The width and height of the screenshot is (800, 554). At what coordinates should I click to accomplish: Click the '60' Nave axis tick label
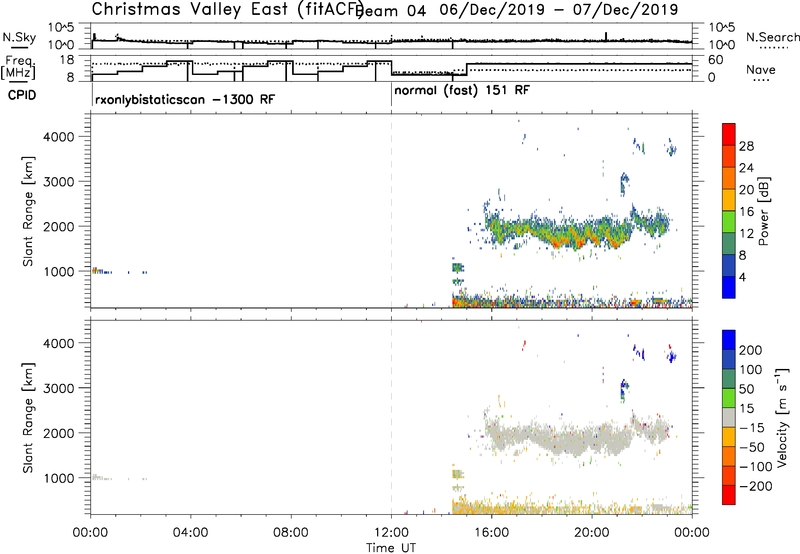click(716, 60)
